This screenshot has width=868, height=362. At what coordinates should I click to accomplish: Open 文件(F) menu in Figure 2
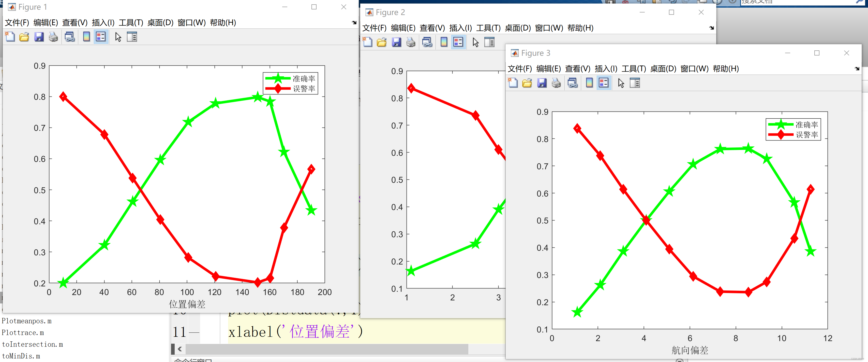(374, 28)
